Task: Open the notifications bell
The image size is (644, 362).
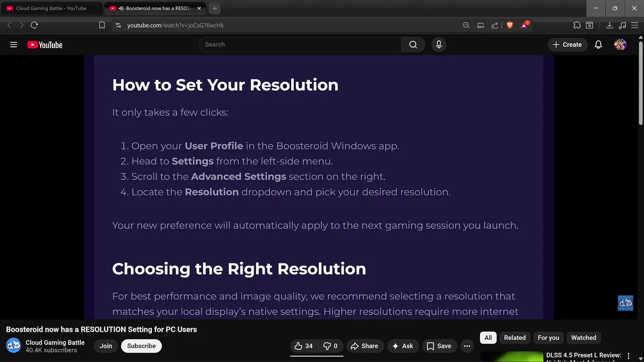Action: [x=598, y=45]
